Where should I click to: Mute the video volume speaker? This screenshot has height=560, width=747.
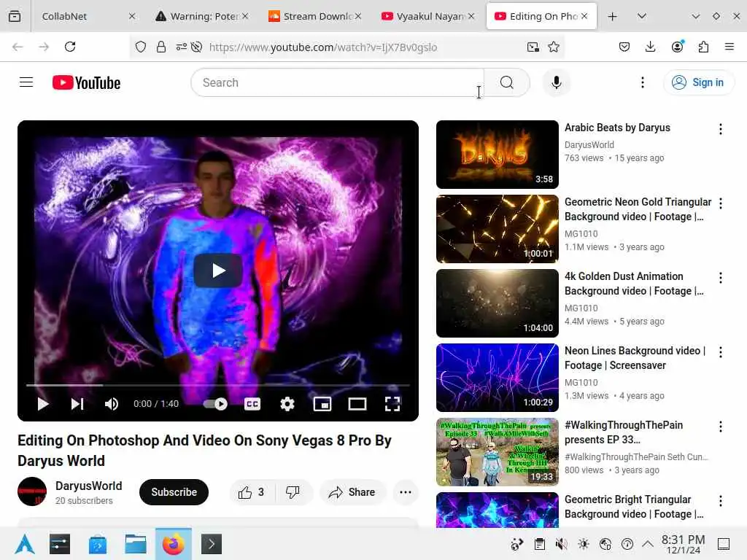point(112,404)
